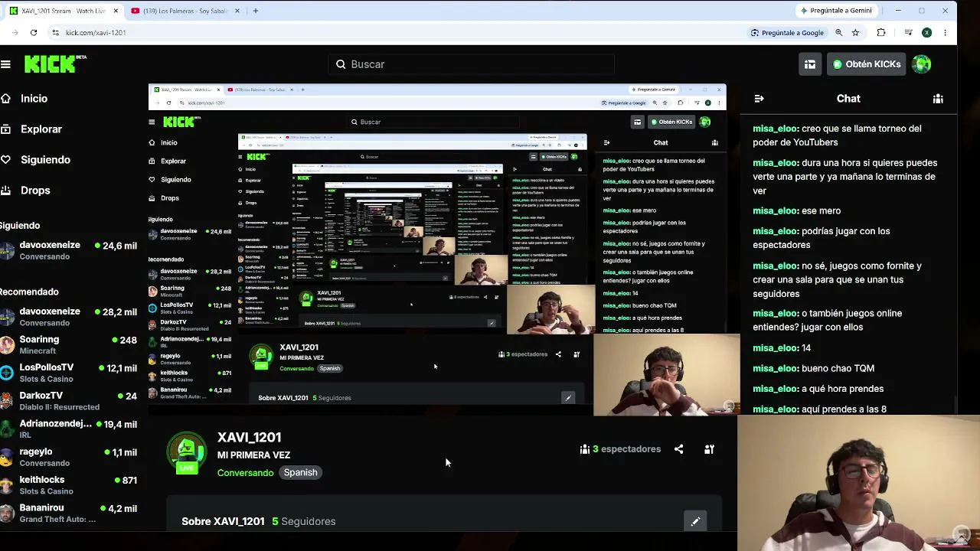The width and height of the screenshot is (980, 551).
Task: Click the 'bueno chao TQM' chat message
Action: (813, 368)
